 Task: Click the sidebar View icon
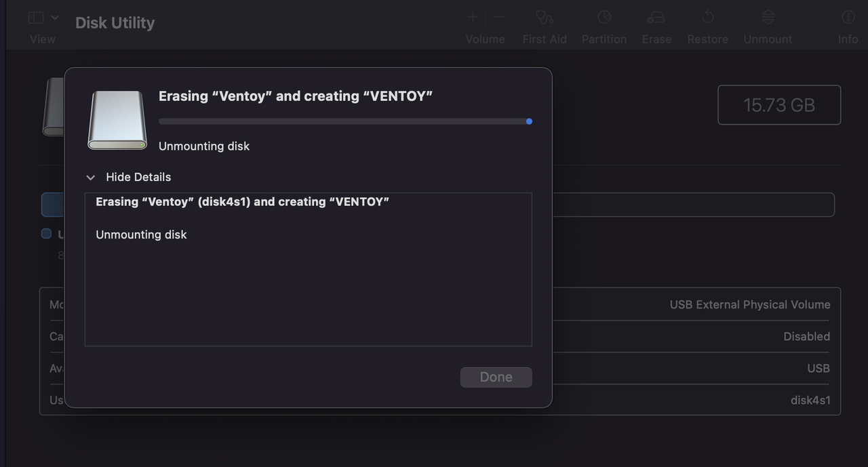(x=36, y=18)
